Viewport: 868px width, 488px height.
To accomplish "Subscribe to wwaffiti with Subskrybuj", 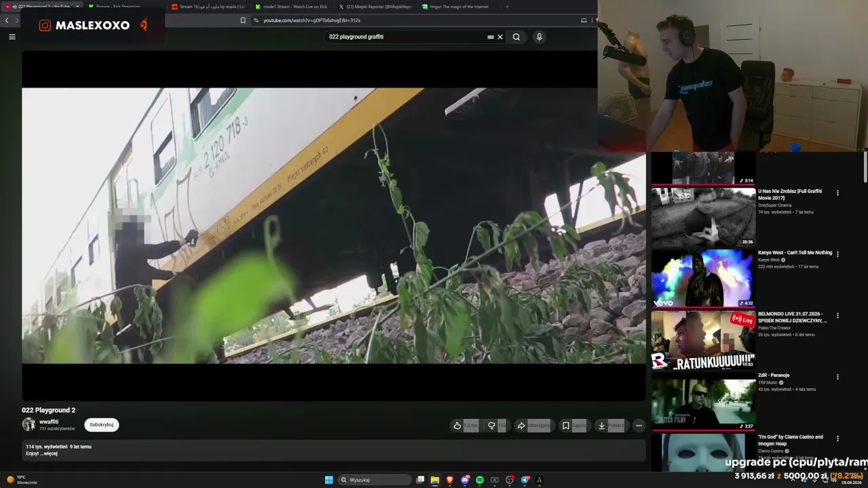I will 102,425.
